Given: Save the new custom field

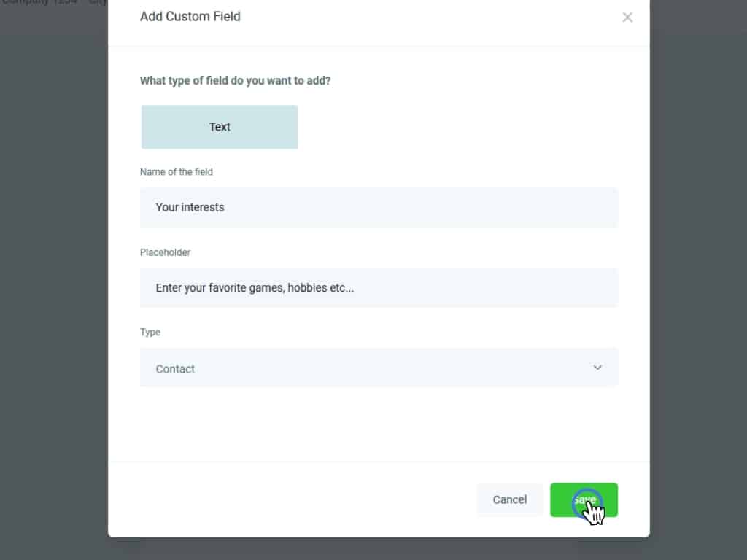Looking at the screenshot, I should click(584, 499).
